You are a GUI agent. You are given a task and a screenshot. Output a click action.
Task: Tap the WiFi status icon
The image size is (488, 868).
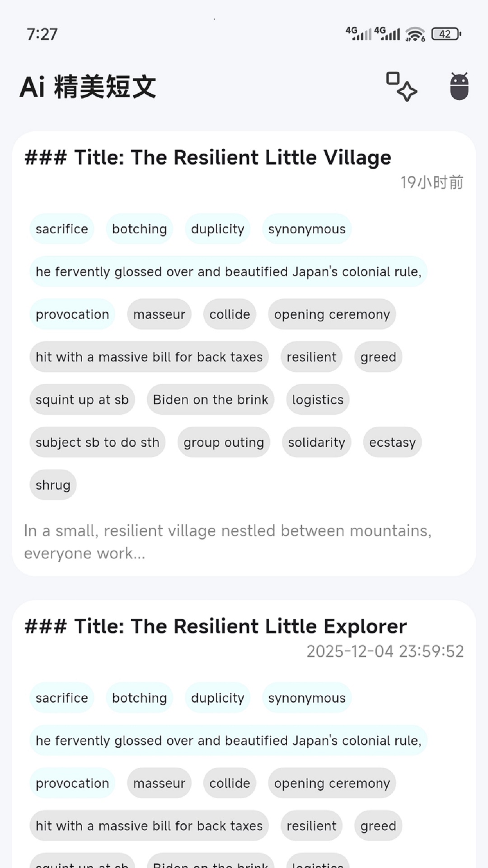click(415, 34)
